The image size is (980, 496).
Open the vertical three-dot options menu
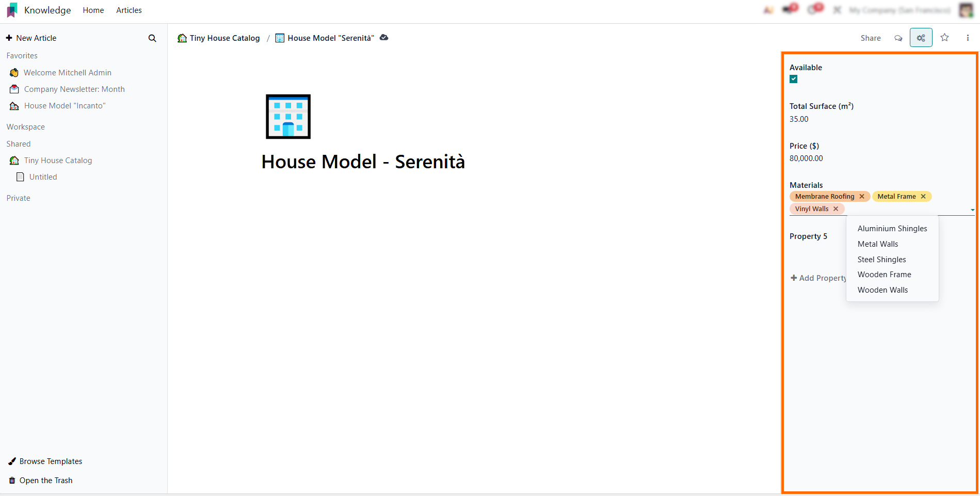(968, 38)
